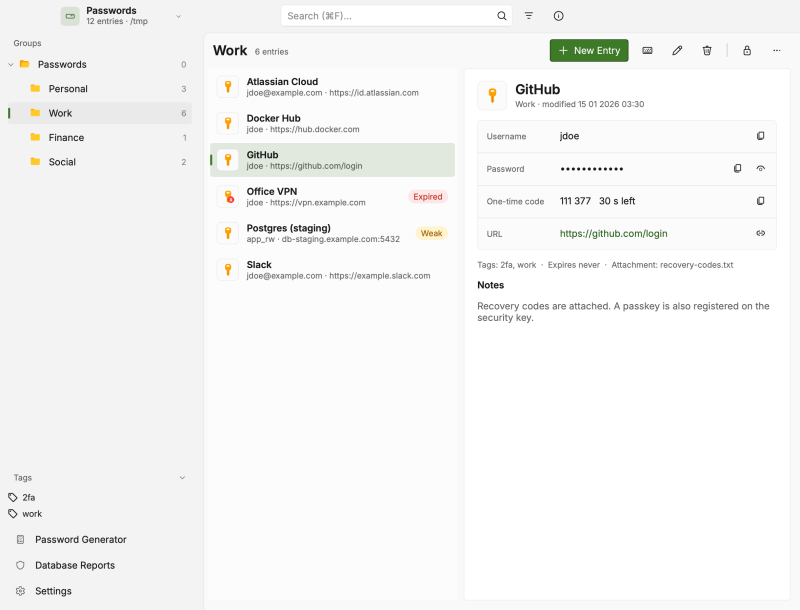
Task: Select the Atlassian Cloud entry
Action: [333, 87]
